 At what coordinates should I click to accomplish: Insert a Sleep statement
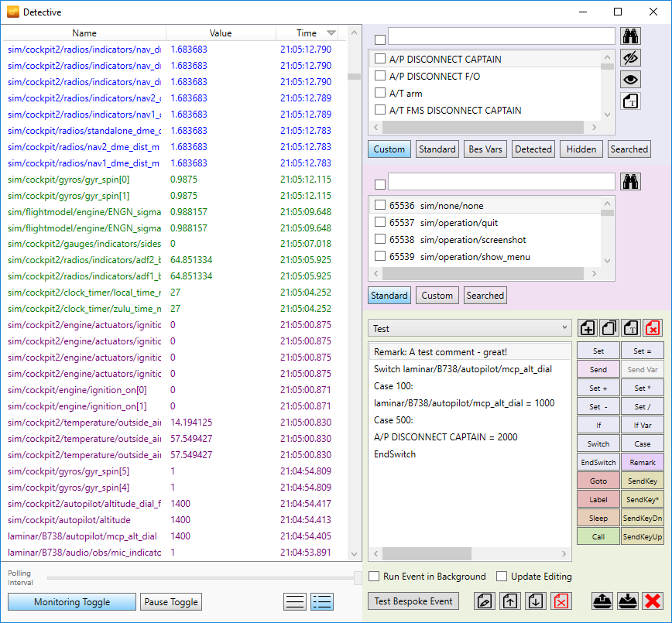pyautogui.click(x=598, y=518)
